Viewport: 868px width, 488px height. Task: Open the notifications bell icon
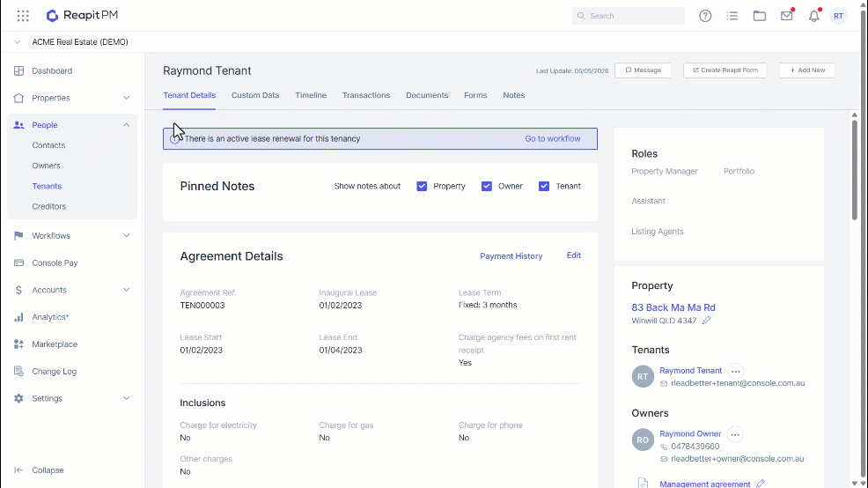(813, 16)
